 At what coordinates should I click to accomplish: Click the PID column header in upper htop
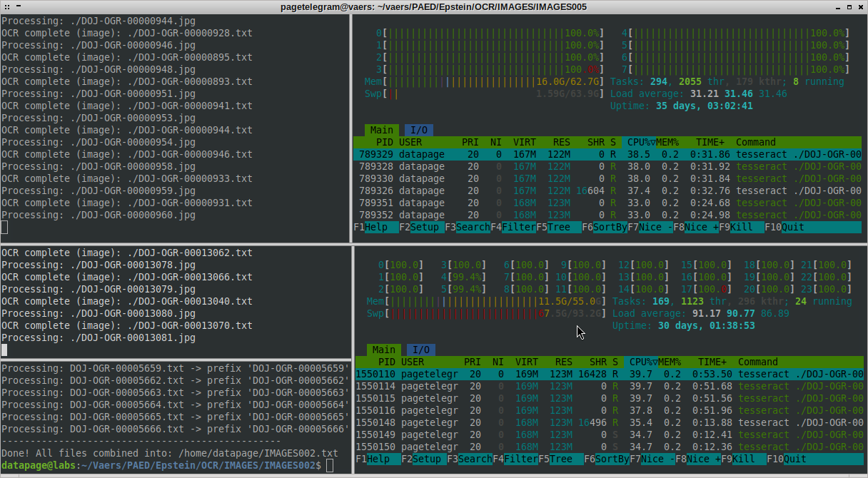pos(384,142)
